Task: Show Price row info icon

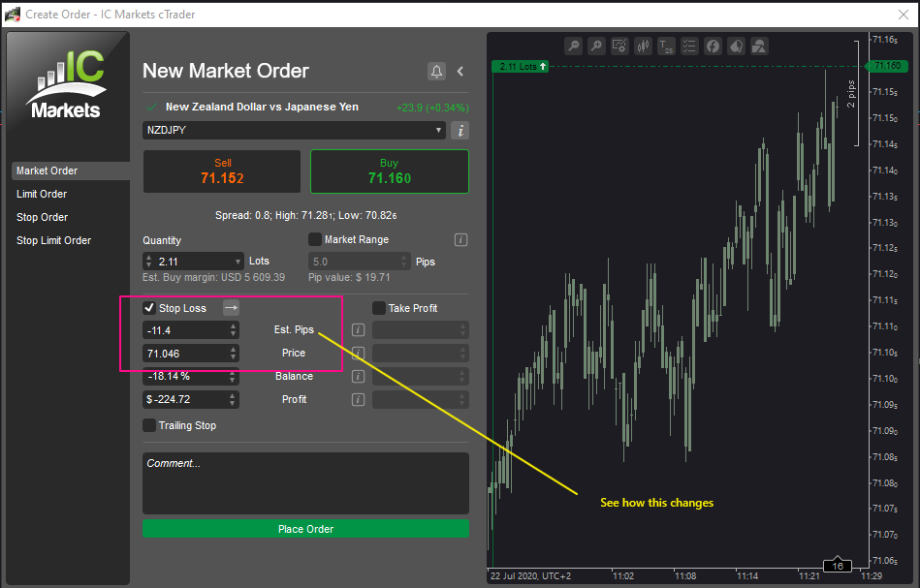Action: pos(358,354)
